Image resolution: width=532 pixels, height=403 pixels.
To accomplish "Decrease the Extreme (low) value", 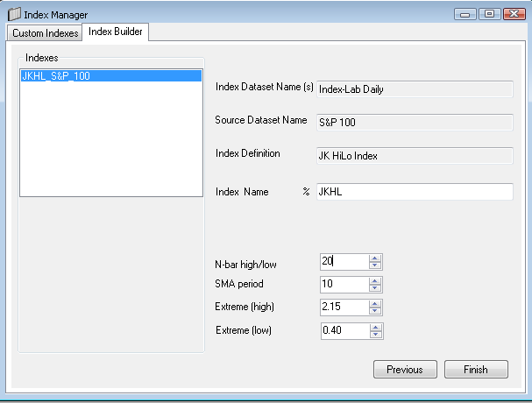I will 375,335.
